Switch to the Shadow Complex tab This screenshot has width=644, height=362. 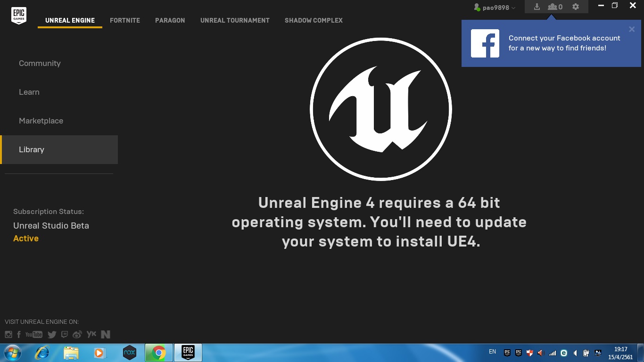point(314,20)
